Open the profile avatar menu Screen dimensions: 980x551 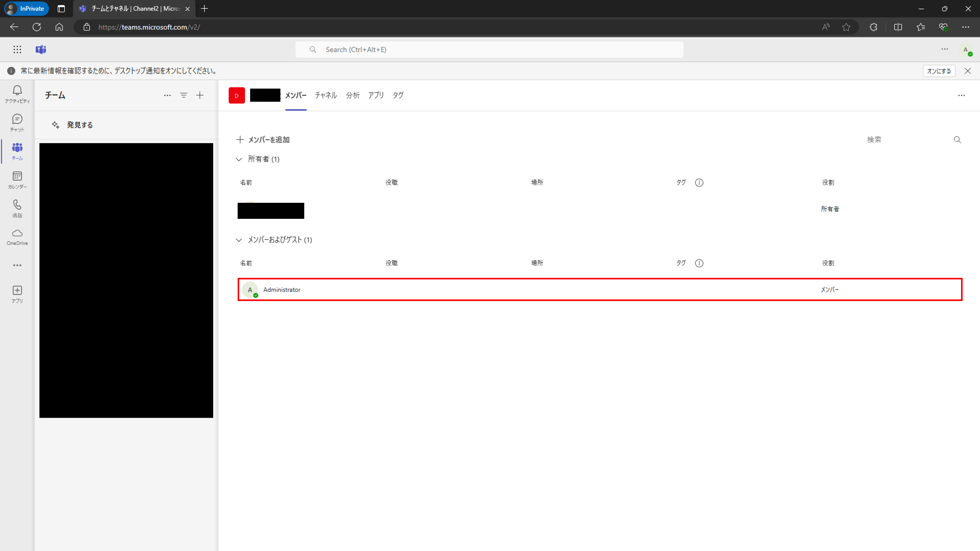[x=966, y=49]
